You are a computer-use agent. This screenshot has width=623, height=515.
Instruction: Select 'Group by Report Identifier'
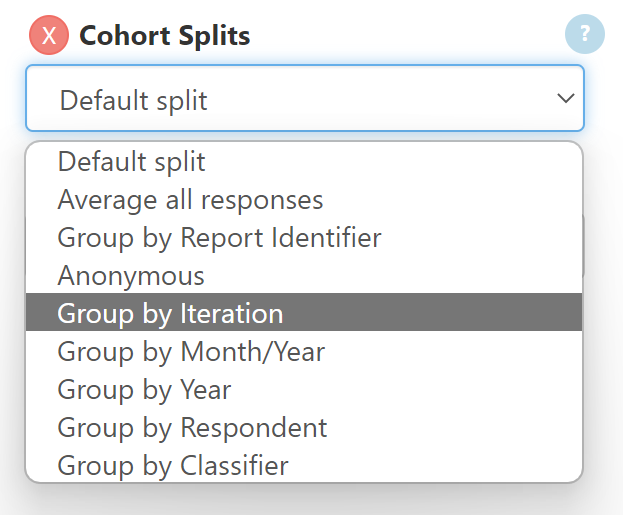[x=219, y=238]
